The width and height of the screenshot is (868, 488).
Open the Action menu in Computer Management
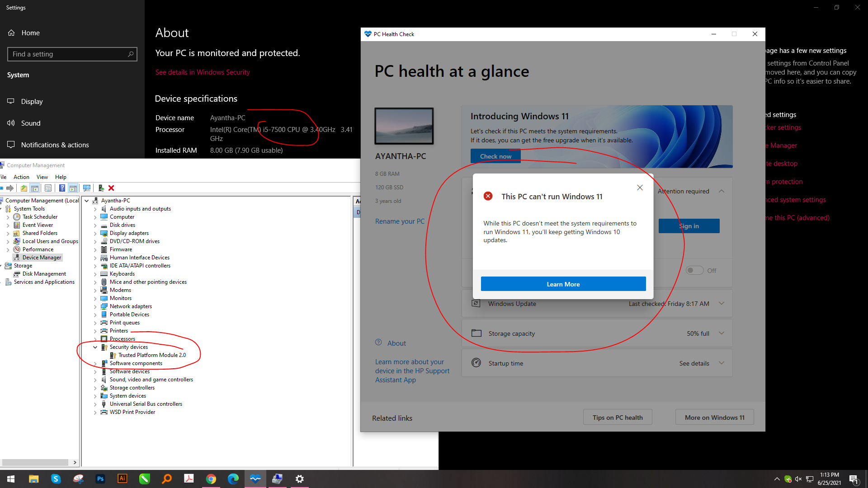point(21,177)
